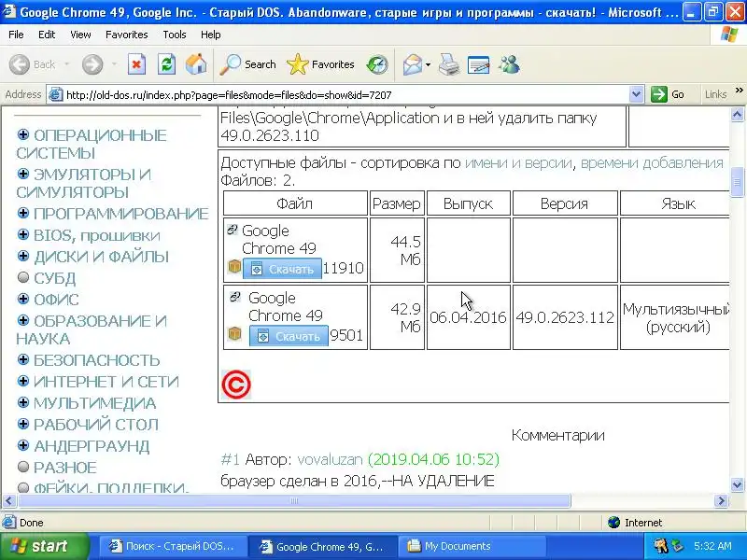Switch to Поиск - Старый DOS taskbar window
This screenshot has width=747, height=560.
(x=174, y=546)
